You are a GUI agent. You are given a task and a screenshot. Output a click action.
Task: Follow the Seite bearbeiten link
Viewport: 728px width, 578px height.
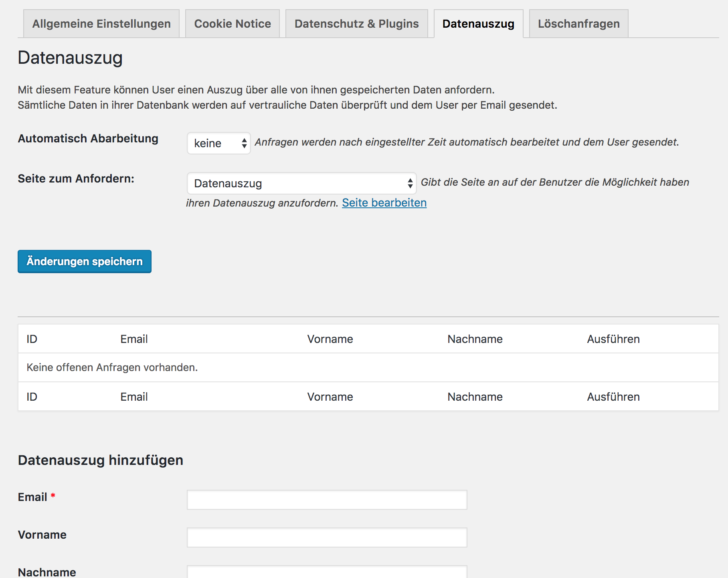(384, 203)
